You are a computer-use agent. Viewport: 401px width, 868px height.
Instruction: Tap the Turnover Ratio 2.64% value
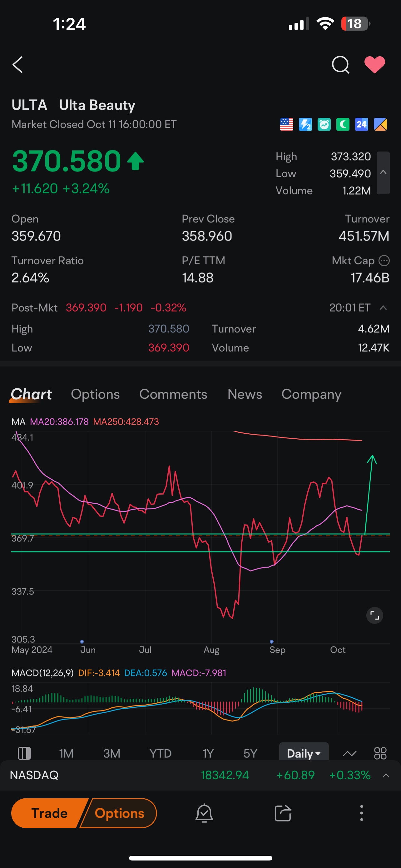click(30, 278)
